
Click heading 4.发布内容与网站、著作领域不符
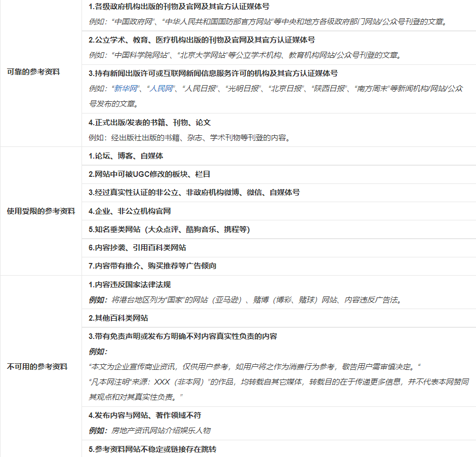[145, 415]
